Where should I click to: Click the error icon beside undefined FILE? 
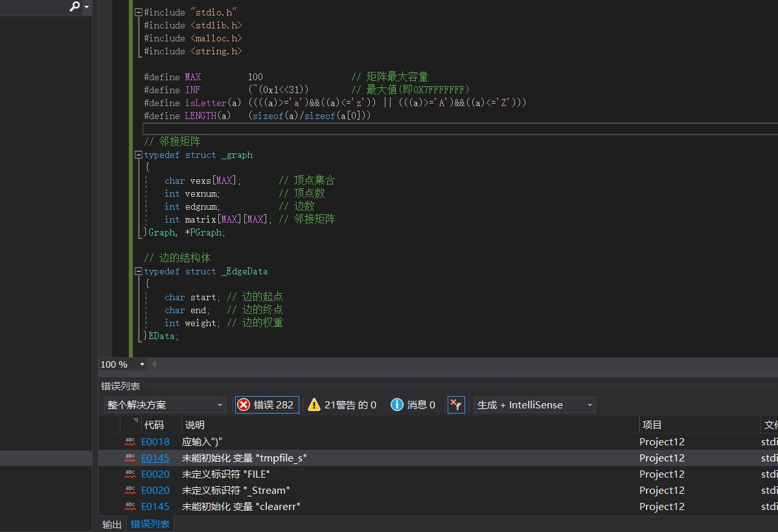[130, 474]
